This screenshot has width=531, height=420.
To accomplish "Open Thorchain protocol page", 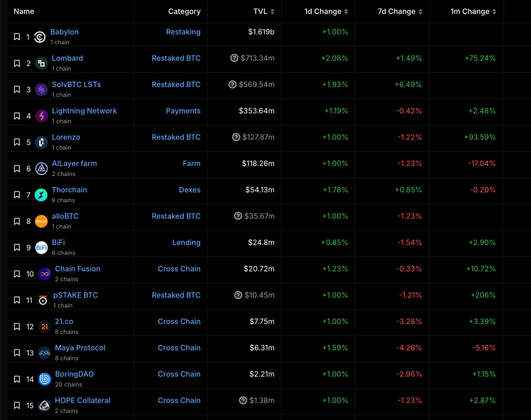I will (x=70, y=190).
